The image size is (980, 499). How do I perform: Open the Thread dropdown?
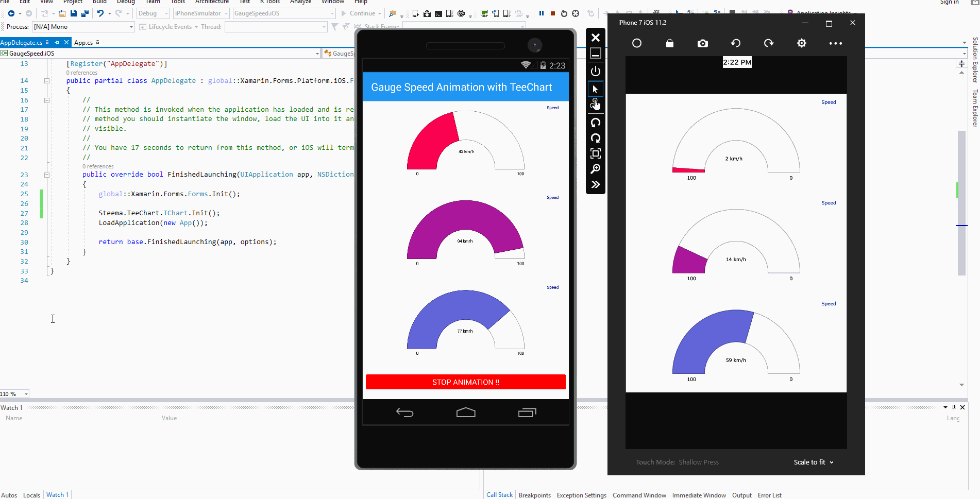[x=276, y=27]
